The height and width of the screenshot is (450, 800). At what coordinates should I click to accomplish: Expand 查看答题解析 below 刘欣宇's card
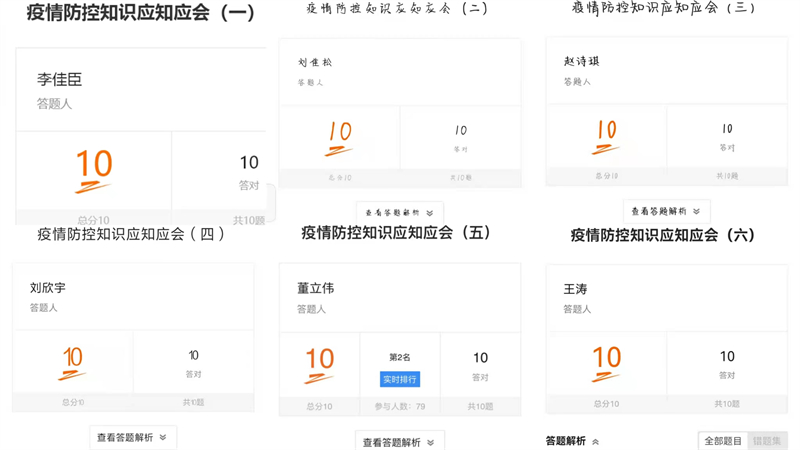click(x=132, y=438)
